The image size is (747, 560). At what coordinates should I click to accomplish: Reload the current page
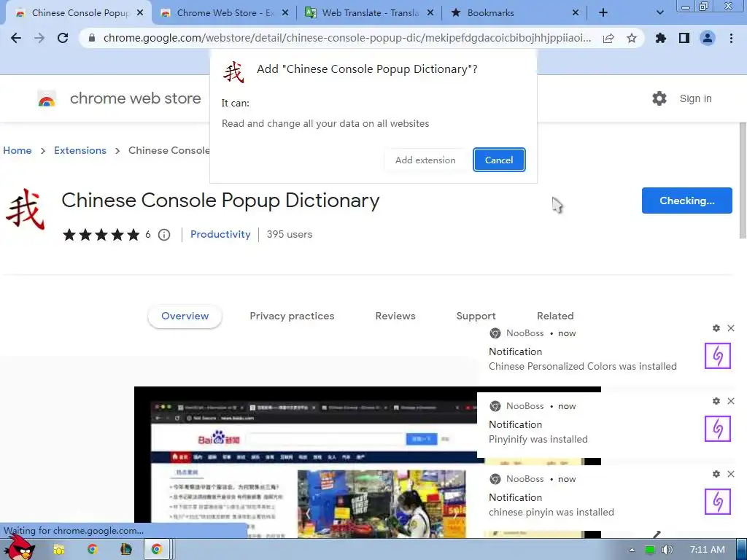[63, 38]
